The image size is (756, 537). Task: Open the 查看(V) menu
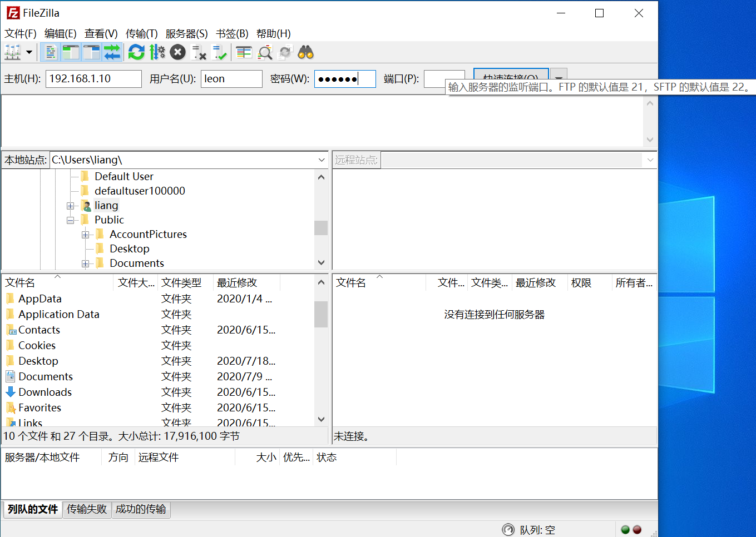(101, 33)
